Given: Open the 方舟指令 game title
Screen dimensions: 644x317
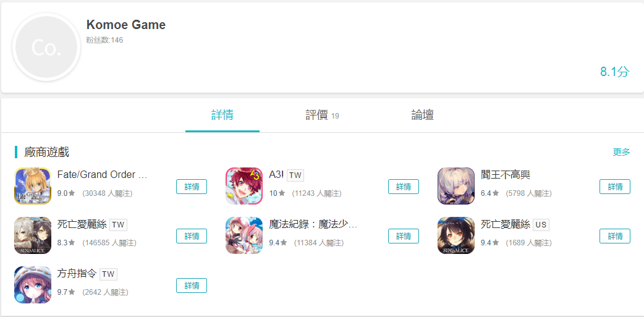Looking at the screenshot, I should 77,274.
